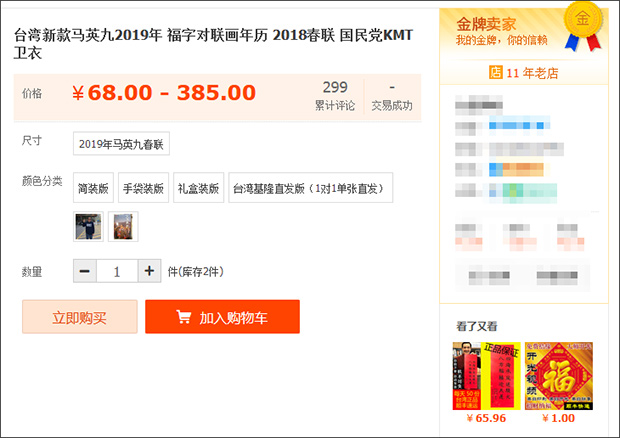Click the gold medal 金 badge
The width and height of the screenshot is (620, 438).
pos(582,20)
